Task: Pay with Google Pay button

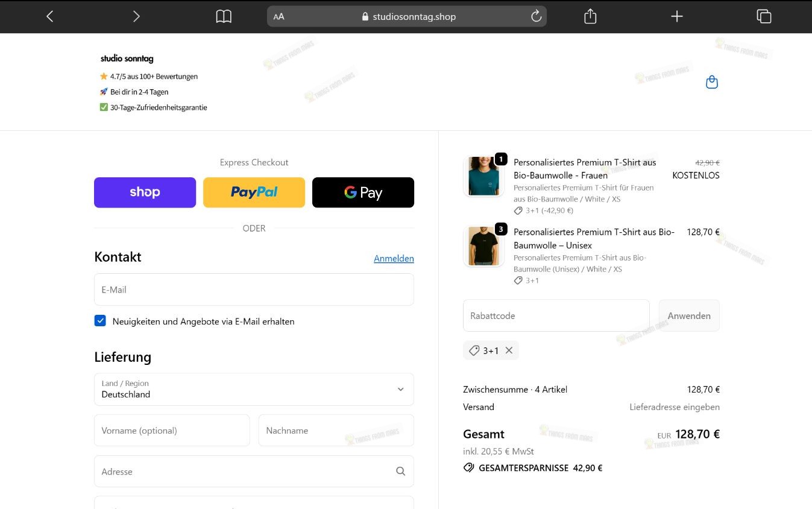Action: [363, 192]
